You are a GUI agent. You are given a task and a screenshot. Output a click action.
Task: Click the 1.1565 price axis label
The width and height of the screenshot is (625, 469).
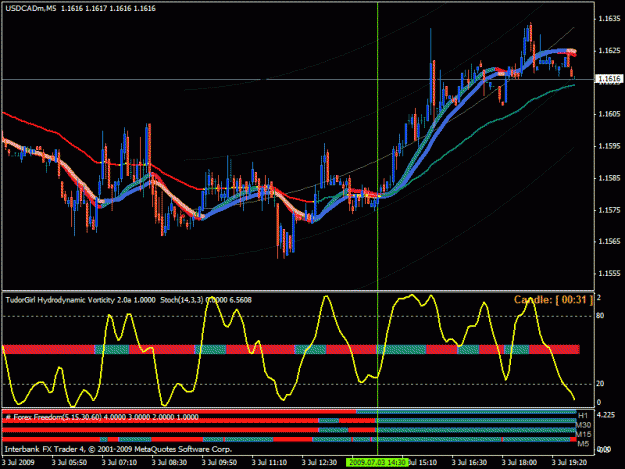pyautogui.click(x=609, y=241)
